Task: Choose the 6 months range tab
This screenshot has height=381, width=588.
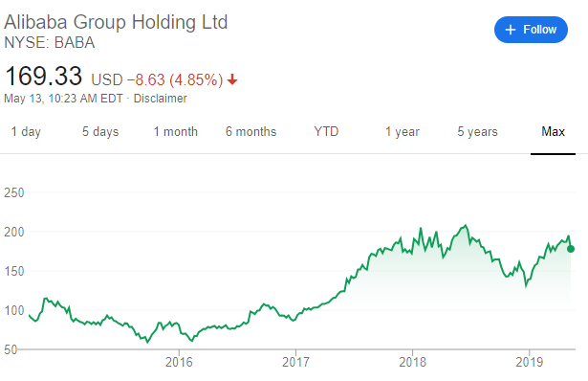Action: [250, 132]
